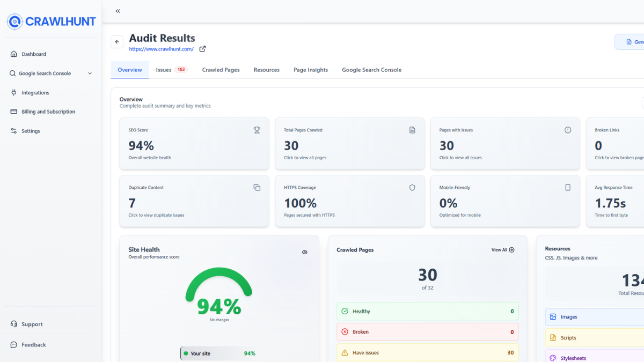Collapse the sidebar with double-chevron icon
Screen dimensions: 644x362
[x=118, y=11]
